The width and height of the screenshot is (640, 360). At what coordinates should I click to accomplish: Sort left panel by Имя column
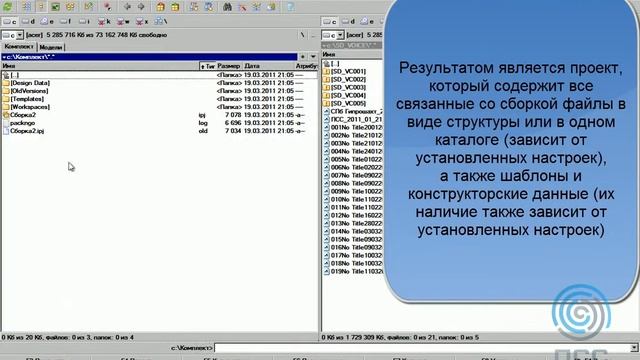[100, 66]
